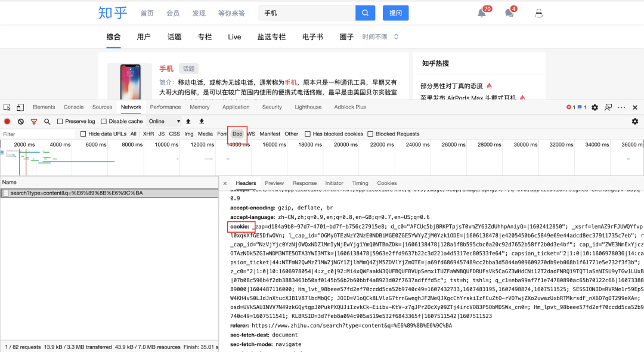
Task: Toggle the device toolbar icon
Action: point(20,107)
